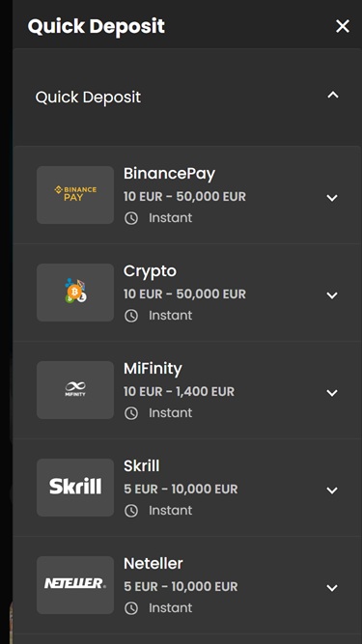The height and width of the screenshot is (644, 362).
Task: Close the Quick Deposit panel
Action: pyautogui.click(x=343, y=26)
